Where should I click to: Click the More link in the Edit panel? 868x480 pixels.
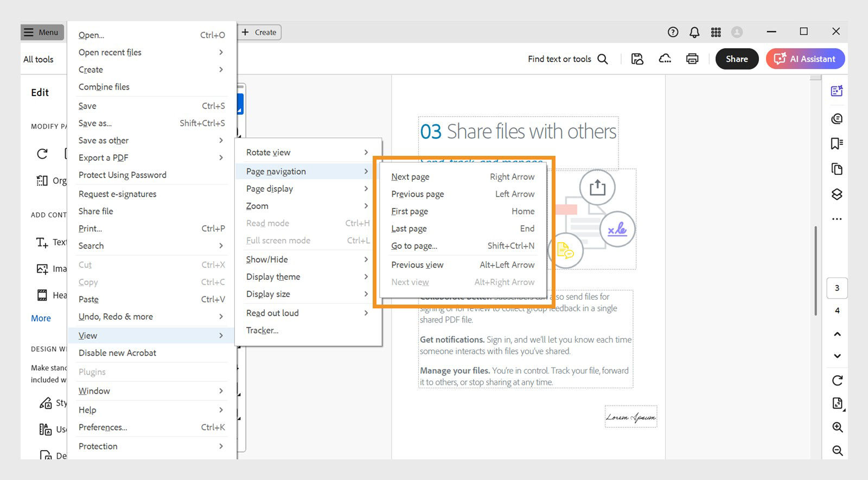41,318
